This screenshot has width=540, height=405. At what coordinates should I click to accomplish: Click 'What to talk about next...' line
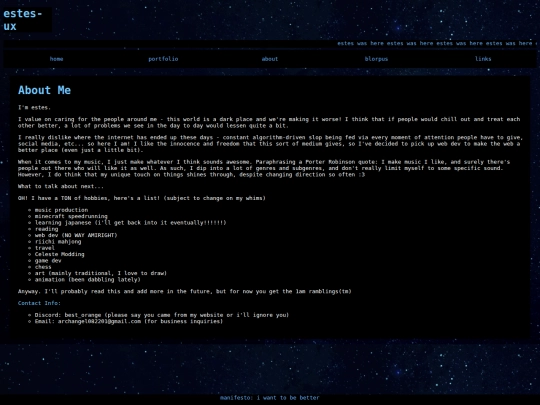click(61, 186)
